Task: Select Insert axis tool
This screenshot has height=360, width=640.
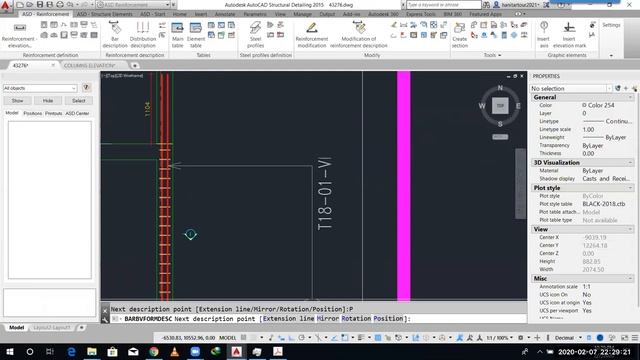Action: pyautogui.click(x=543, y=35)
